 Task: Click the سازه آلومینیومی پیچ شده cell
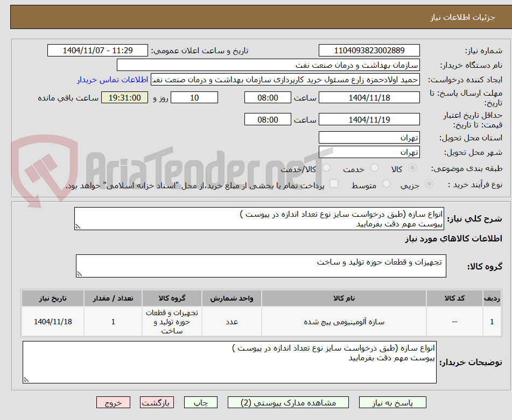(344, 322)
